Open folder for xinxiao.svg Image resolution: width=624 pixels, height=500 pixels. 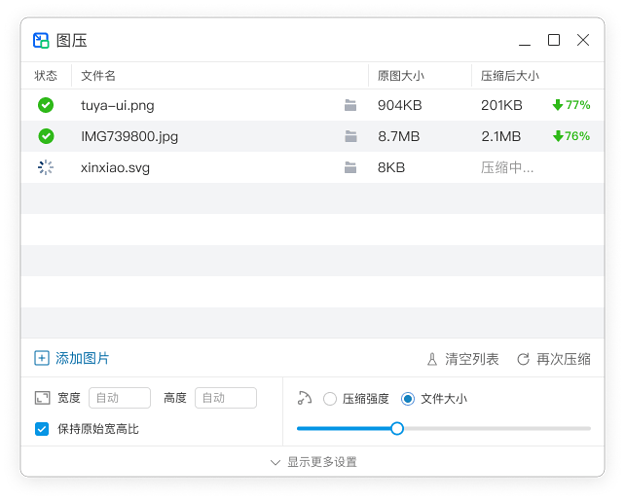click(x=350, y=168)
